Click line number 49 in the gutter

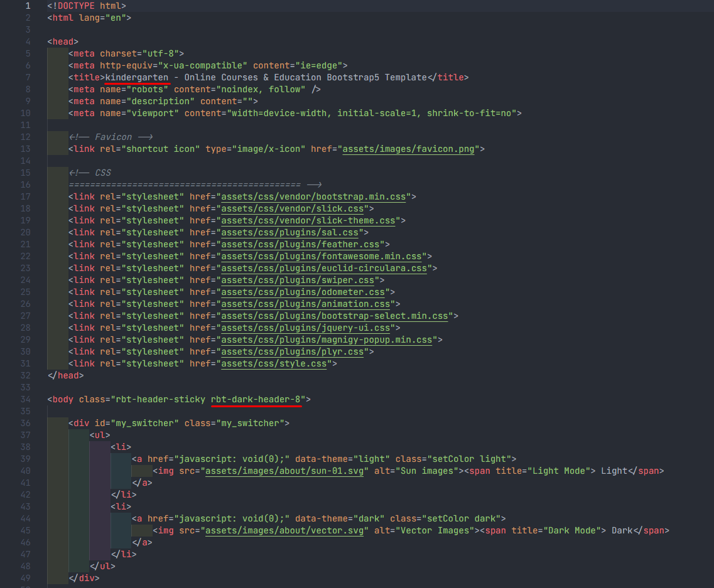(x=25, y=578)
